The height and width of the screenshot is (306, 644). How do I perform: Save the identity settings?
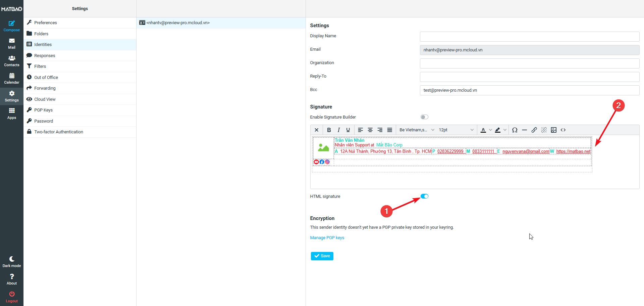coord(322,256)
